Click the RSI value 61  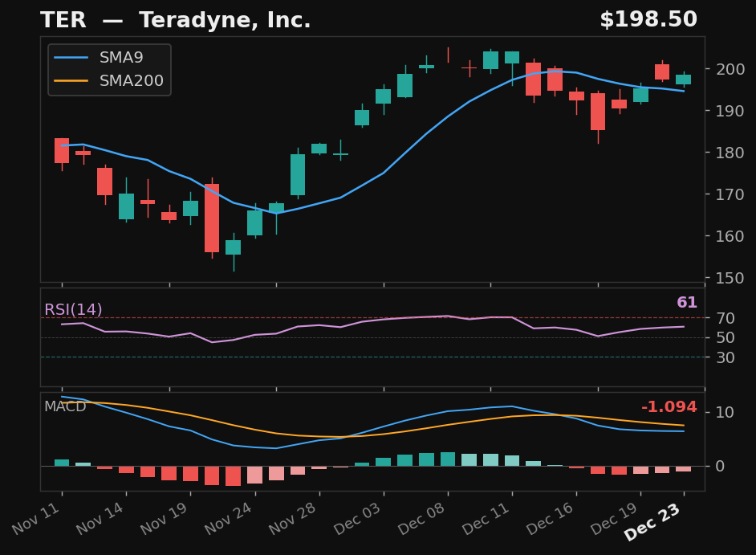coord(687,303)
